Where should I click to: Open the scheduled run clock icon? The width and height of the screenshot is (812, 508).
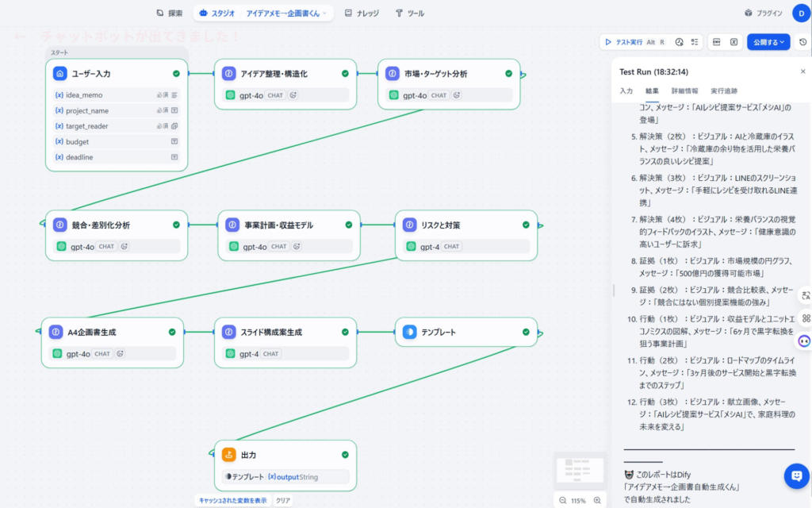(x=679, y=42)
